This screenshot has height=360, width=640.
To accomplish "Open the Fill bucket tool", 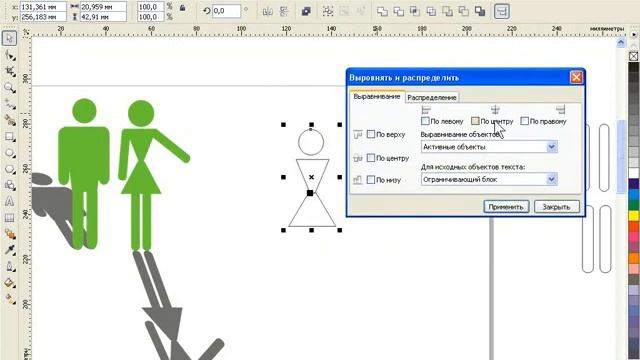I will point(9,282).
